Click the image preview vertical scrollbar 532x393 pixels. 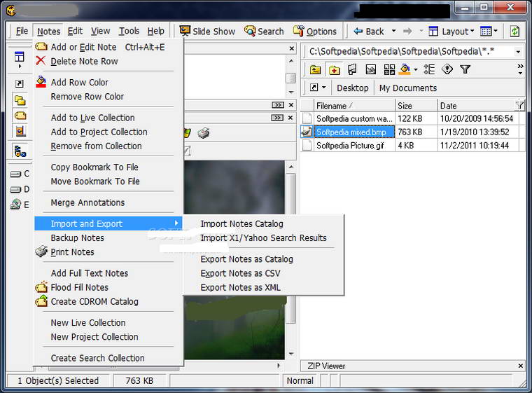pyautogui.click(x=290, y=260)
